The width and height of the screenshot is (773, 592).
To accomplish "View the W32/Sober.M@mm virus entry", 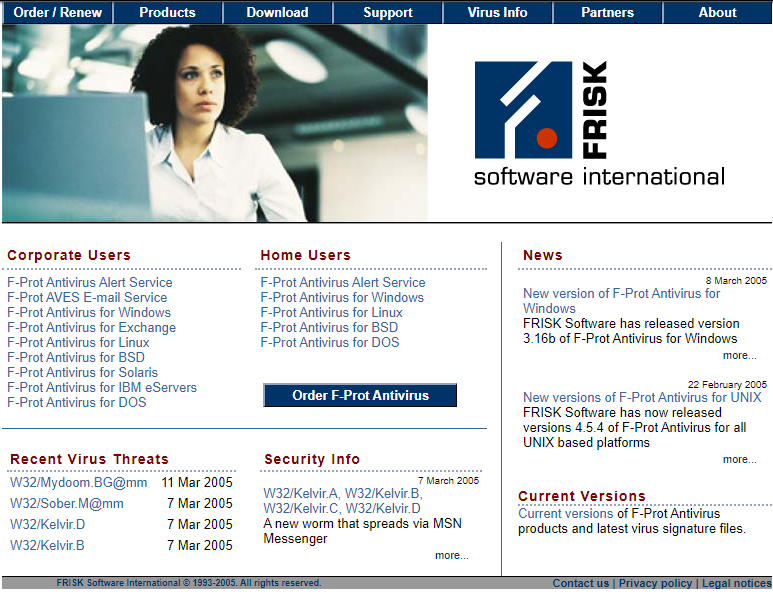I will [x=67, y=503].
